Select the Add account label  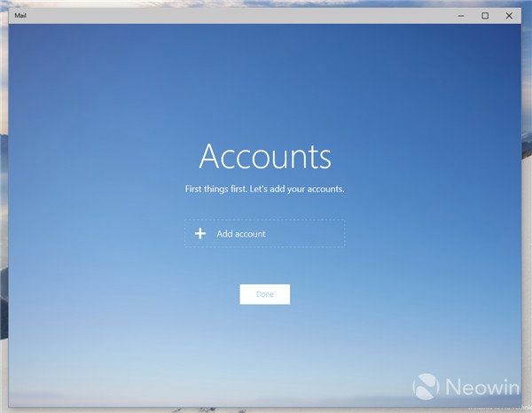(x=241, y=234)
